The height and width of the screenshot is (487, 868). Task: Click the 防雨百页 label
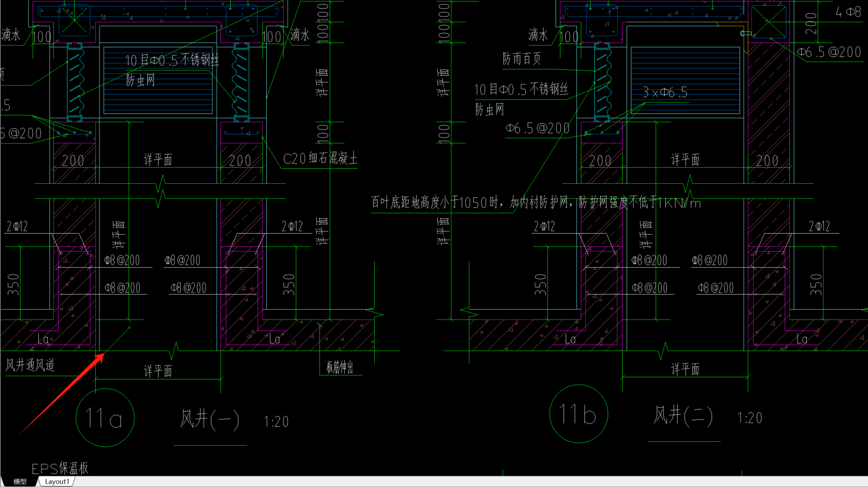pyautogui.click(x=522, y=59)
